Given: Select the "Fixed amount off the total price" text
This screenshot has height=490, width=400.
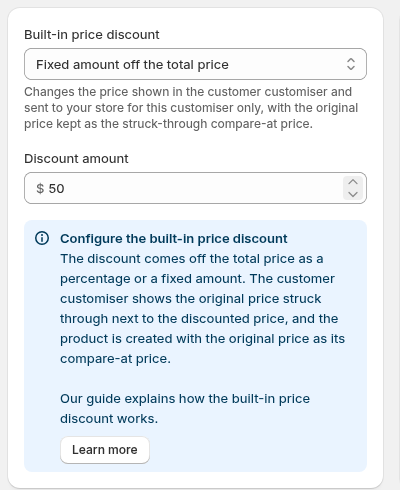Looking at the screenshot, I should coord(132,64).
